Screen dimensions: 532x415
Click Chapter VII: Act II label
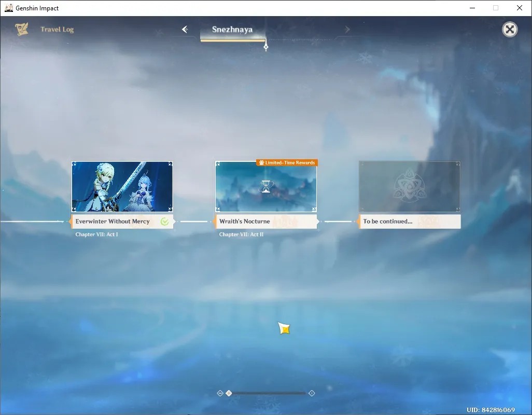coord(241,234)
